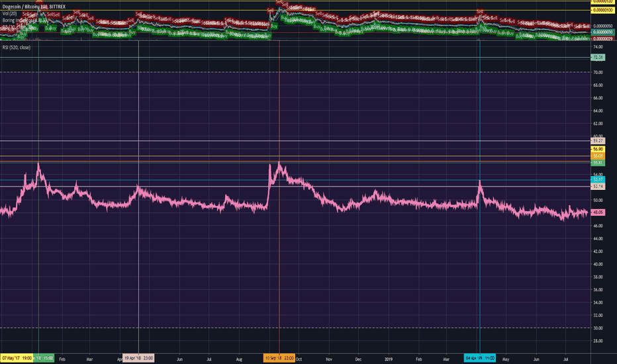The image size is (617, 364).
Task: Click the 2019 label on time axis
Action: click(x=389, y=359)
